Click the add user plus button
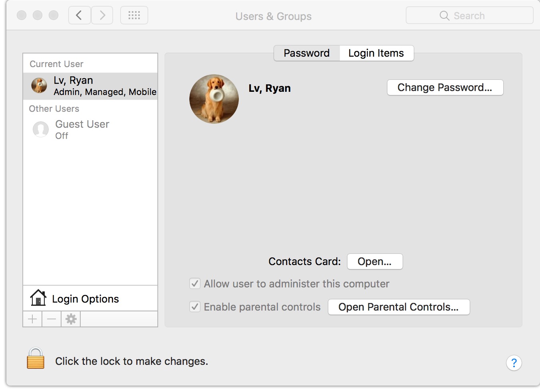Viewport: 540px width, 392px height. [32, 319]
